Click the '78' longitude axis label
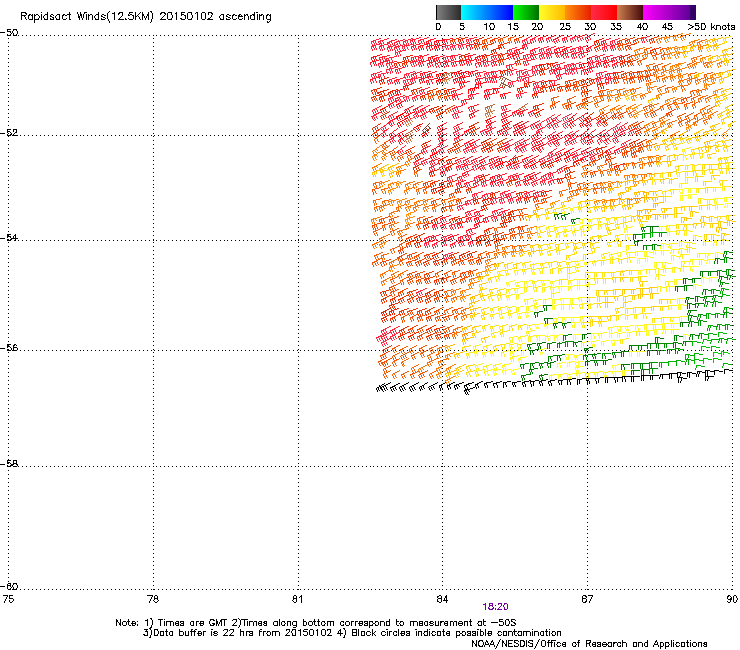Image resolution: width=740 pixels, height=650 pixels. coord(153,599)
